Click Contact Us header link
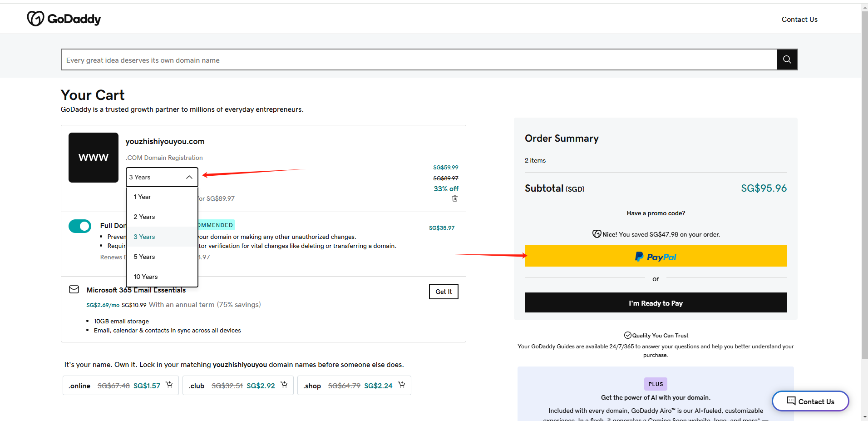 coord(799,19)
